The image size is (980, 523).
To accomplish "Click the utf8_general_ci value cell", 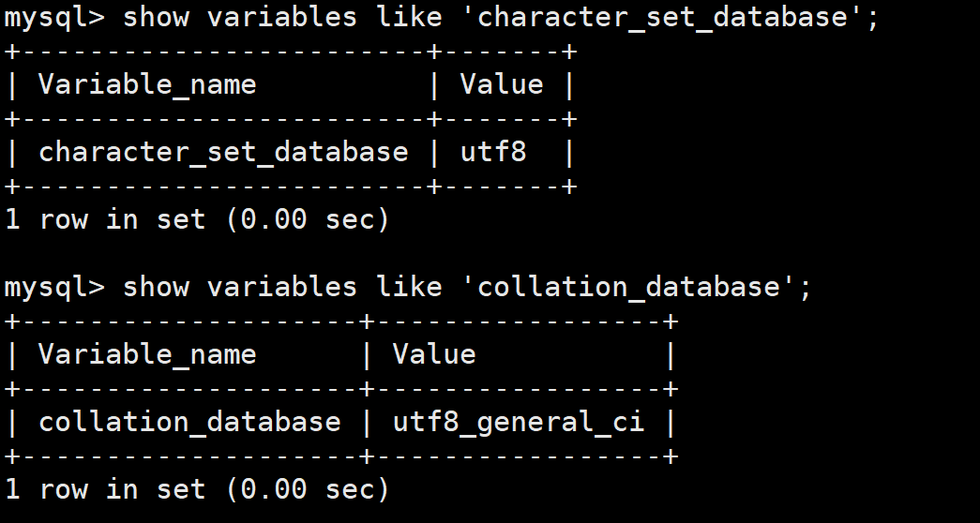I will coord(519,422).
